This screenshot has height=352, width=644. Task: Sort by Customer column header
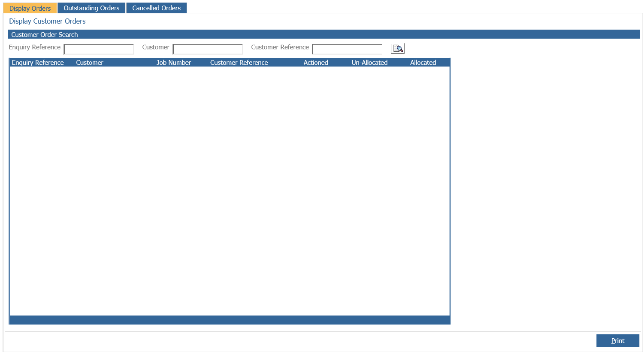point(90,63)
